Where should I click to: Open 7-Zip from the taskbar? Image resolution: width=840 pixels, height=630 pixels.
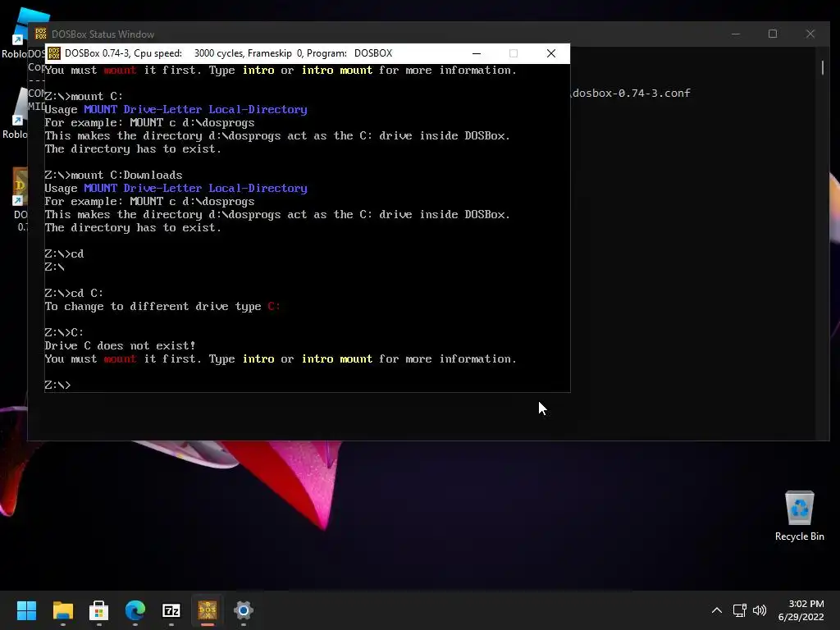[x=171, y=609]
